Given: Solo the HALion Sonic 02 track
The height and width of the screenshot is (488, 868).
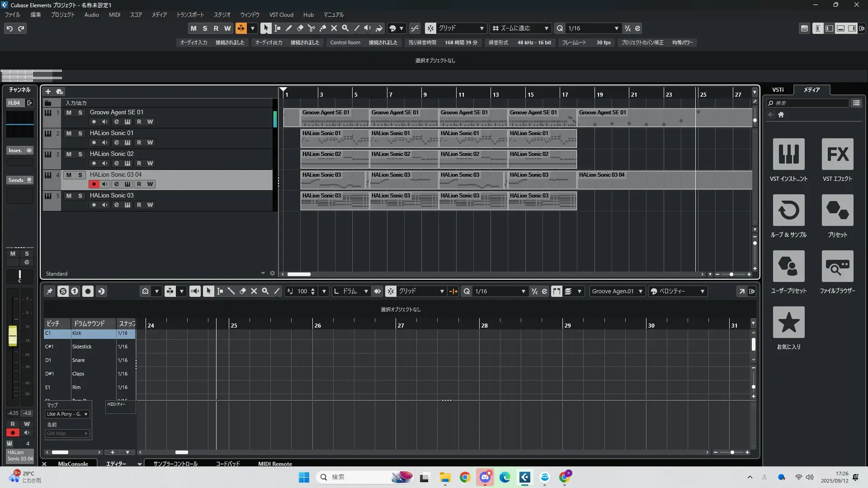Looking at the screenshot, I should (x=80, y=154).
